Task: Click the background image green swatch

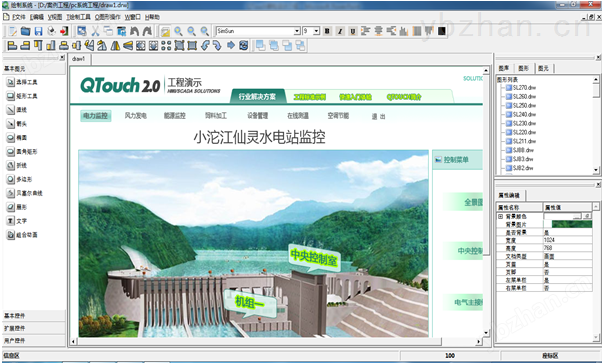Action: click(571, 224)
